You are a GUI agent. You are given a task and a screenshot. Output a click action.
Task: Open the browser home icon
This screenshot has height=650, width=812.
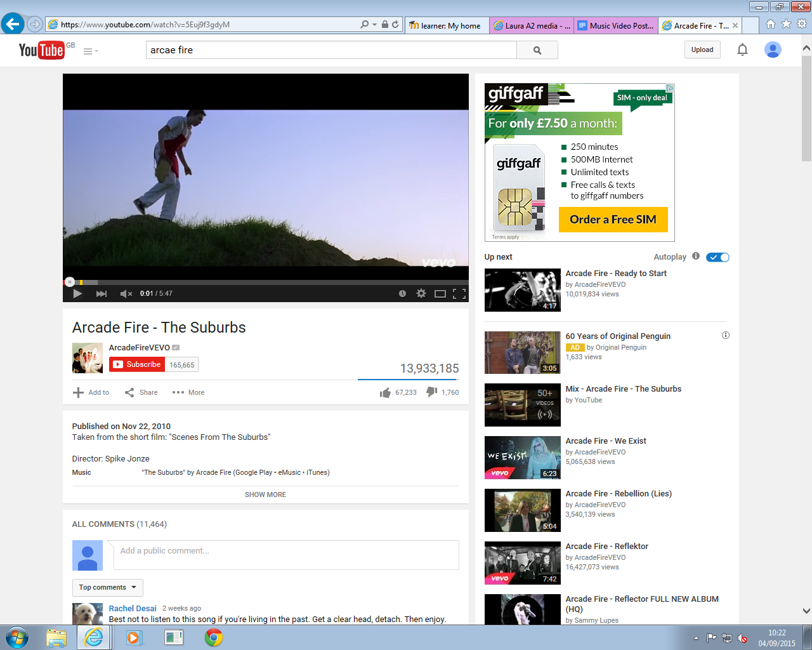771,24
